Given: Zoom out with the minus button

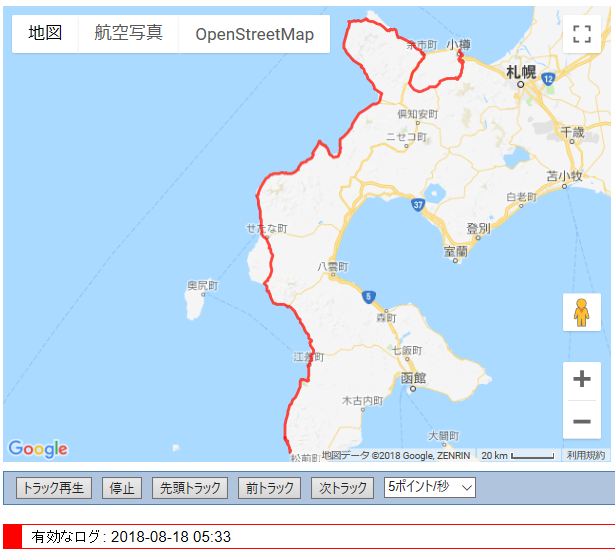Looking at the screenshot, I should pyautogui.click(x=582, y=421).
